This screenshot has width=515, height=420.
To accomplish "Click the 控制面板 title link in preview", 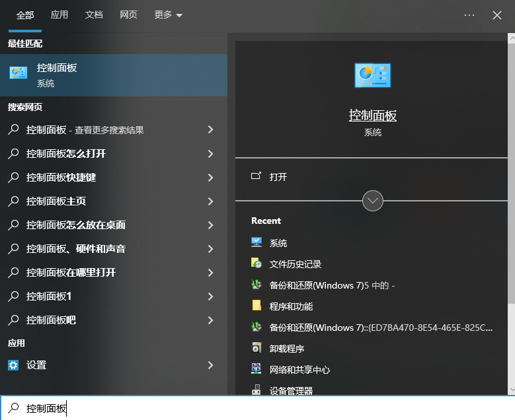I will 372,116.
